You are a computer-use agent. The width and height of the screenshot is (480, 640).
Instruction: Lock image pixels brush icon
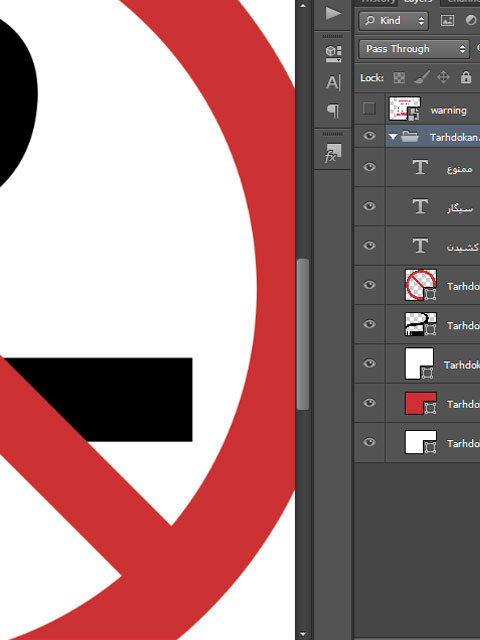click(x=421, y=77)
